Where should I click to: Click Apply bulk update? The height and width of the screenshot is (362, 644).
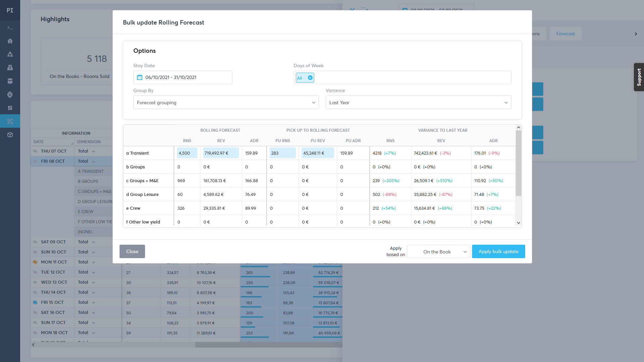click(498, 251)
